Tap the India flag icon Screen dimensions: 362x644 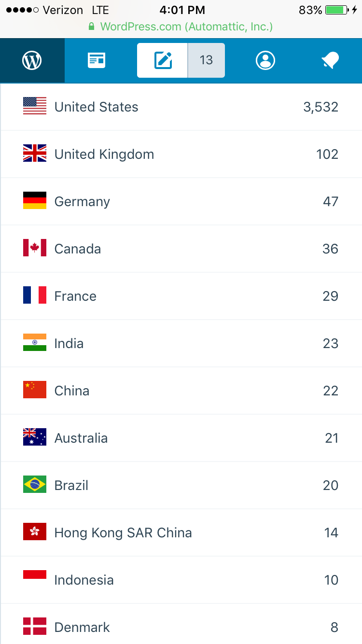click(x=35, y=343)
